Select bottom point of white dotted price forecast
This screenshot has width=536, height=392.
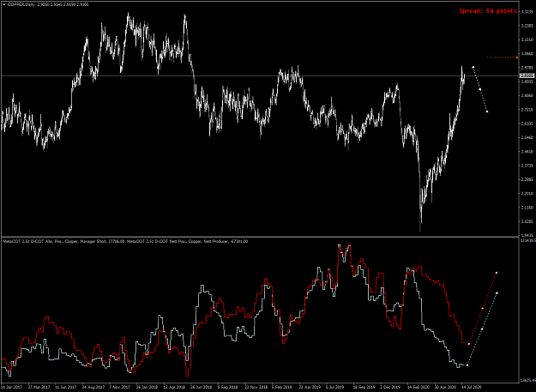click(487, 112)
